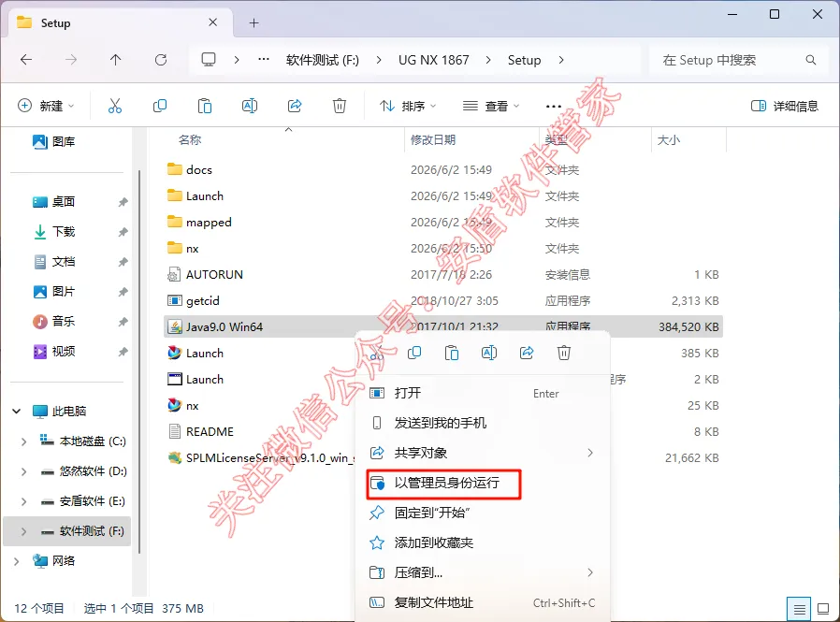
Task: Open Pictures in the sidebar
Action: [x=54, y=292]
